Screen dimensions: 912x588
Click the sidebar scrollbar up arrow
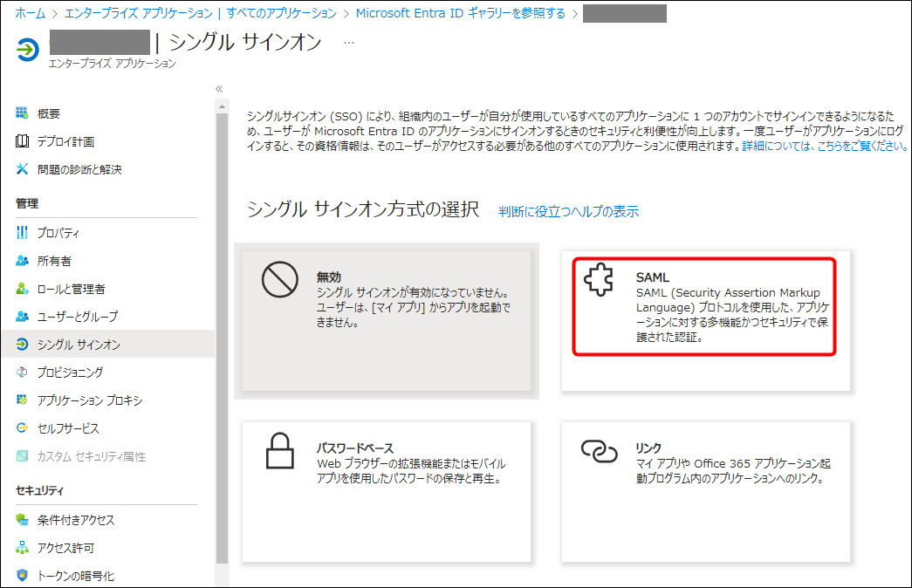[222, 107]
